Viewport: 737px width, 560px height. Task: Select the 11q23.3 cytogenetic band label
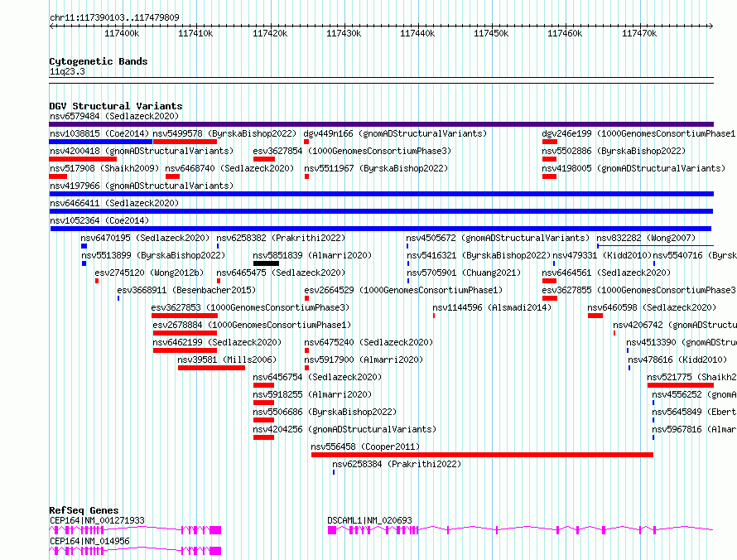click(x=67, y=71)
